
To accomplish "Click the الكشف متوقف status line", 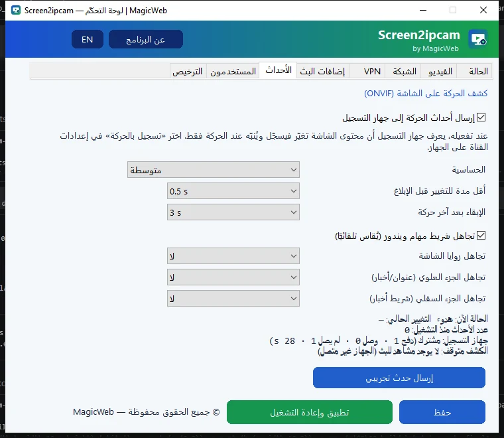I will [x=403, y=351].
